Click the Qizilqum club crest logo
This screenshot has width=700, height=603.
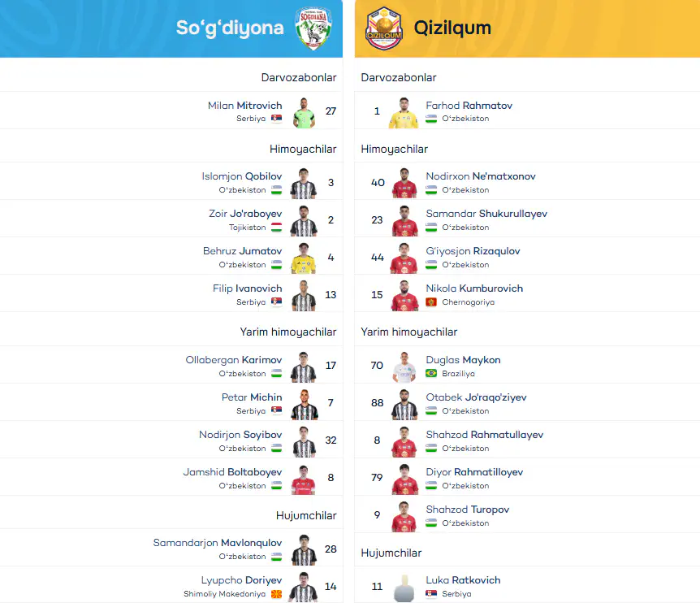pyautogui.click(x=384, y=28)
